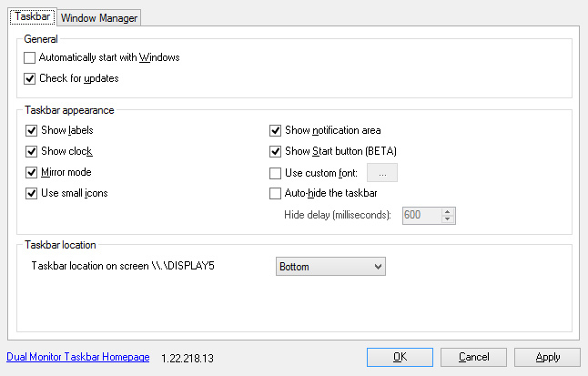The image size is (588, 376).
Task: Enable Auto-hide the taskbar
Action: (275, 194)
